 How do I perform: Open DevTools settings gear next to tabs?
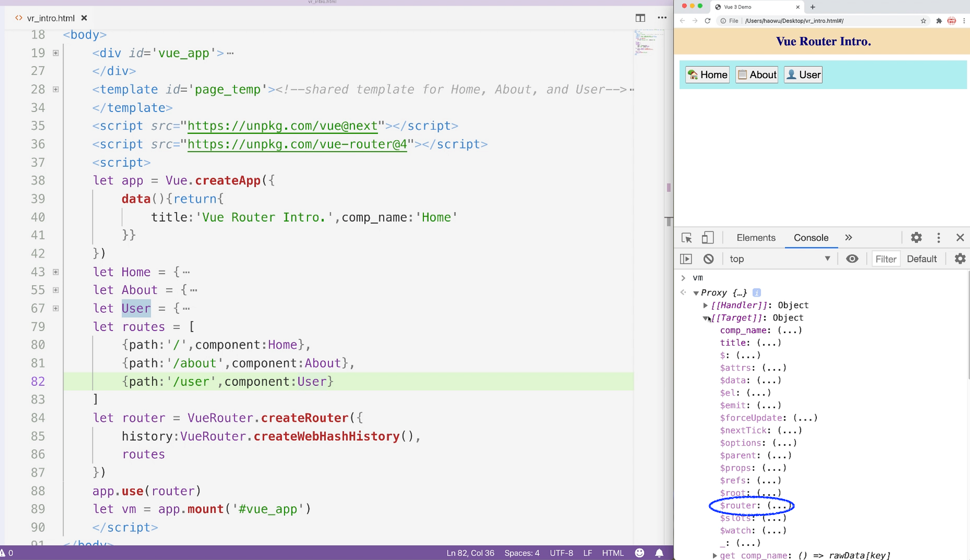click(916, 238)
